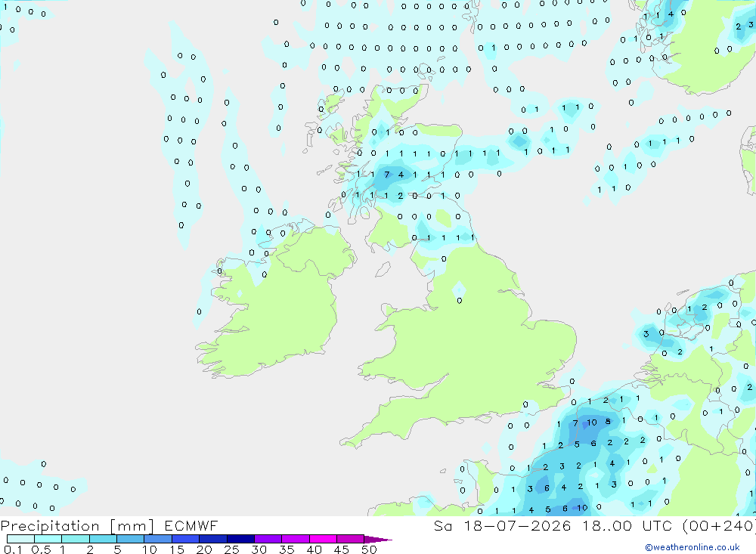Click the '8' precipitation value on map
The image size is (756, 554).
(608, 422)
